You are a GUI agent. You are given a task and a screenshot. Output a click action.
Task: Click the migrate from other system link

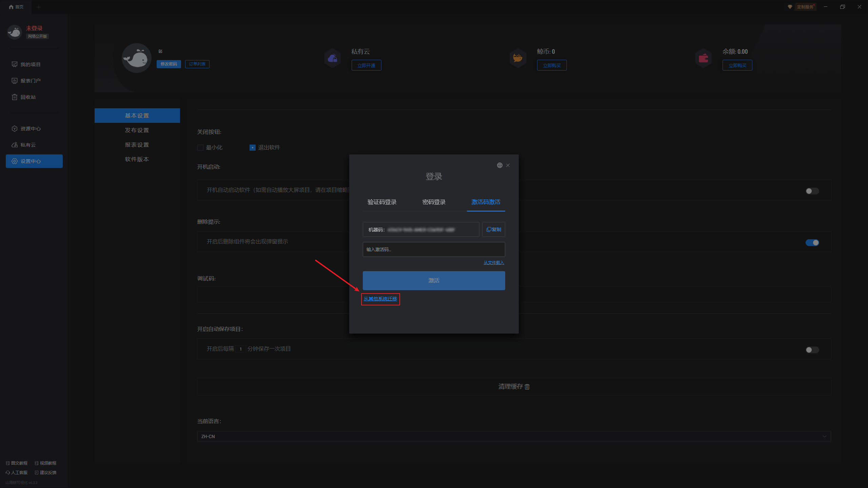click(380, 299)
